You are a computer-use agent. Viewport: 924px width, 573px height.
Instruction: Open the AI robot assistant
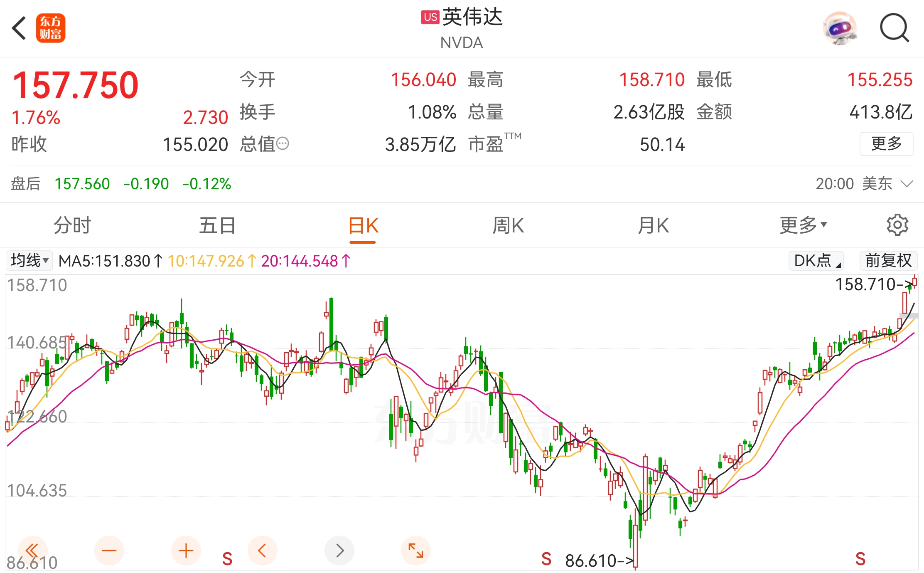pos(840,28)
